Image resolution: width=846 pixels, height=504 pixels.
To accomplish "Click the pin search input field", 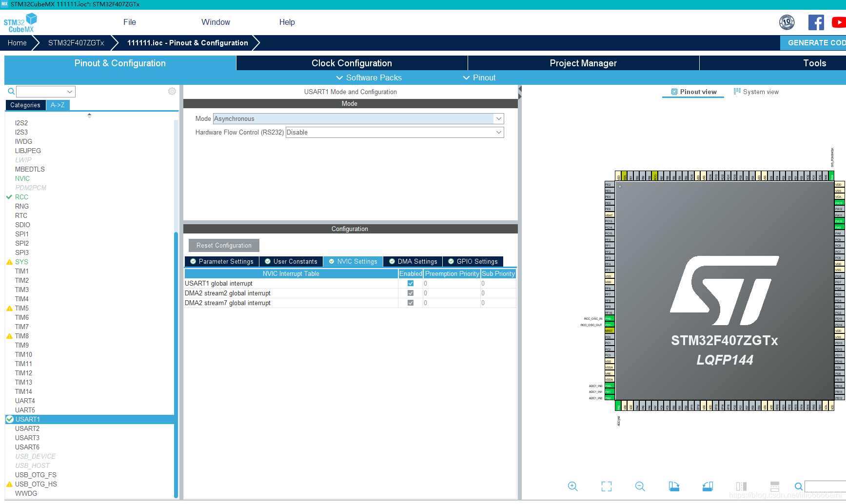I will pos(825,486).
